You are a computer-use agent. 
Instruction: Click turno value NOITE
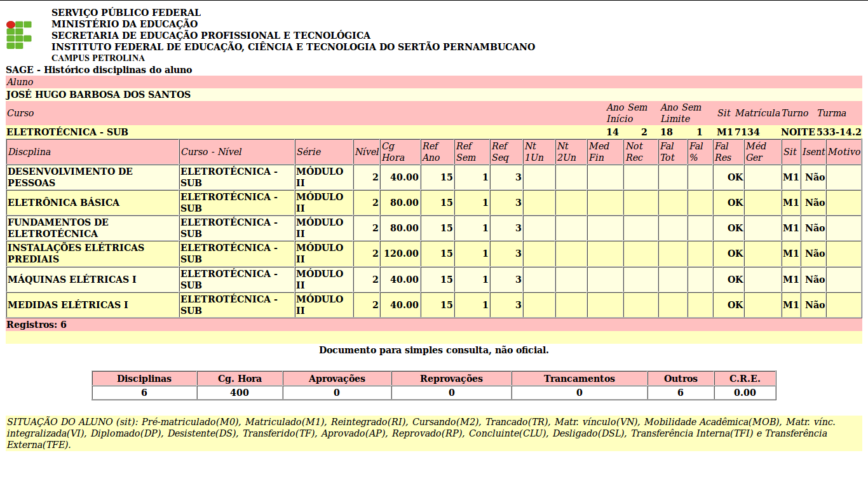(x=798, y=132)
